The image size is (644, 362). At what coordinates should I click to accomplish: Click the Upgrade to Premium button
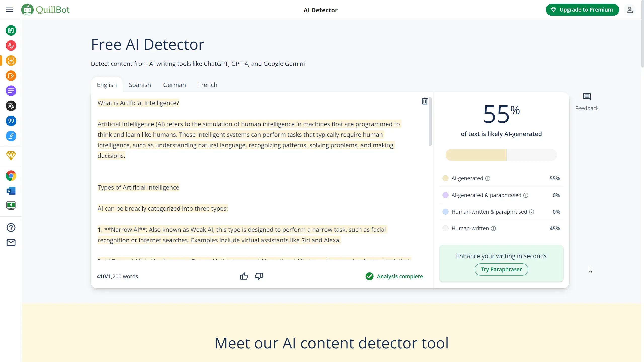[582, 10]
